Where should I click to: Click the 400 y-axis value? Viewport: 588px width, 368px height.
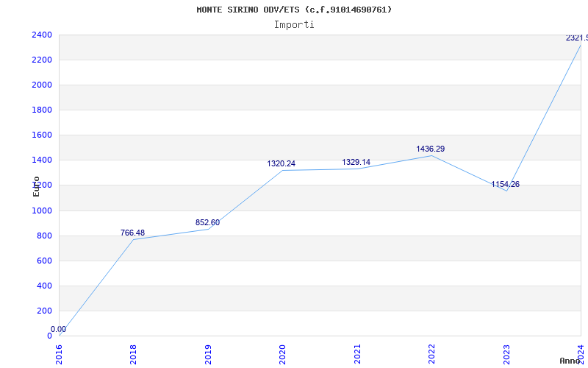click(44, 286)
